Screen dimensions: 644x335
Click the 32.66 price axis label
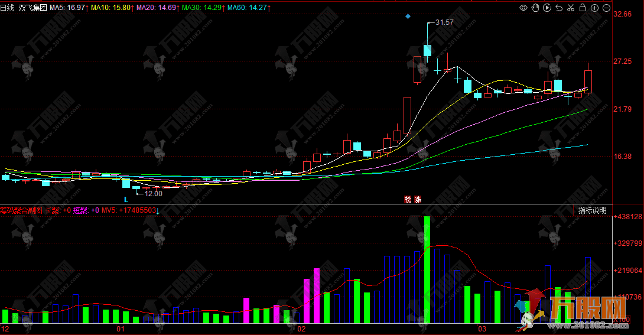pos(623,14)
